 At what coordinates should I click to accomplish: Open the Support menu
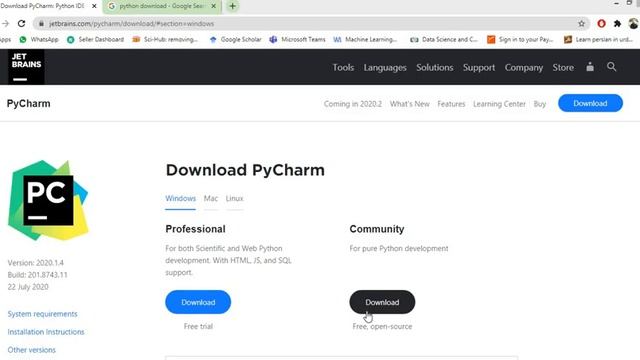coord(479,67)
